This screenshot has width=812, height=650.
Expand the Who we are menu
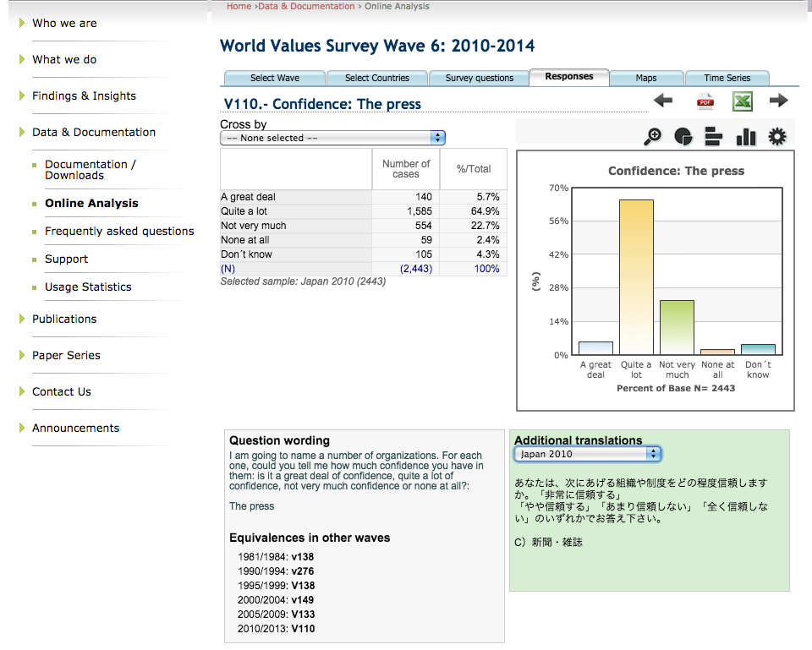tap(64, 23)
